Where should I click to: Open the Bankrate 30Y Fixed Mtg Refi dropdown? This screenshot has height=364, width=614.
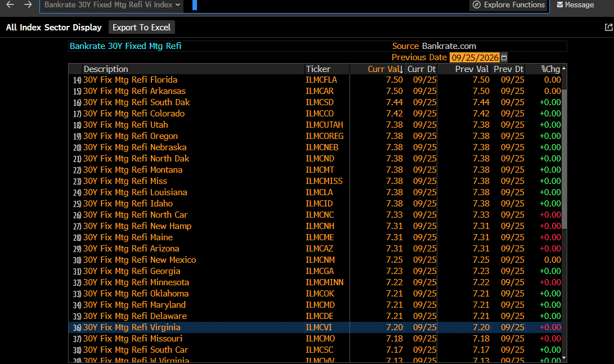(x=111, y=5)
